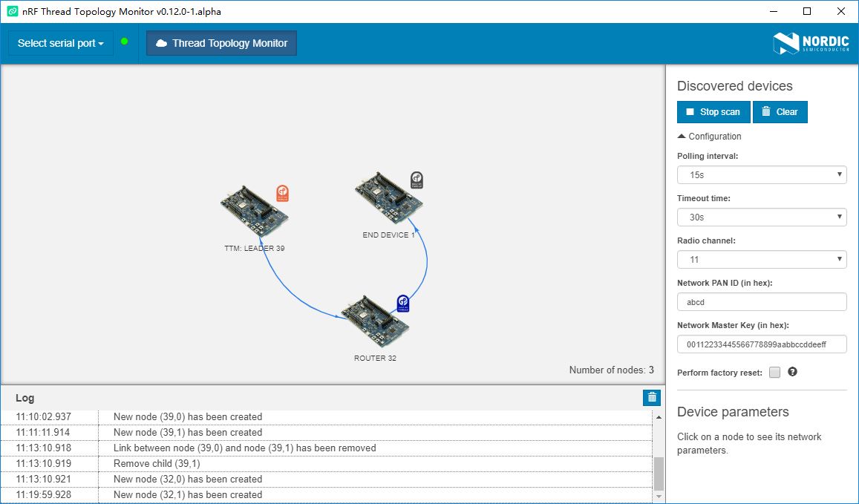Viewport: 859px width, 504px height.
Task: Click the factory reset help question icon
Action: point(792,372)
